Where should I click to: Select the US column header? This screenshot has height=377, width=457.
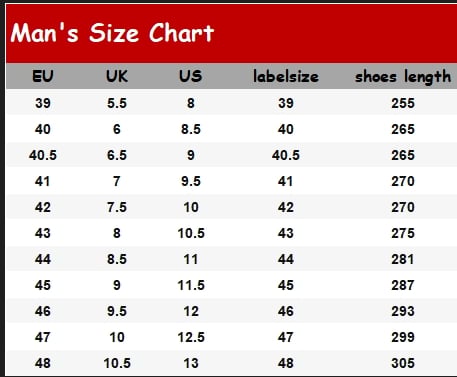190,76
